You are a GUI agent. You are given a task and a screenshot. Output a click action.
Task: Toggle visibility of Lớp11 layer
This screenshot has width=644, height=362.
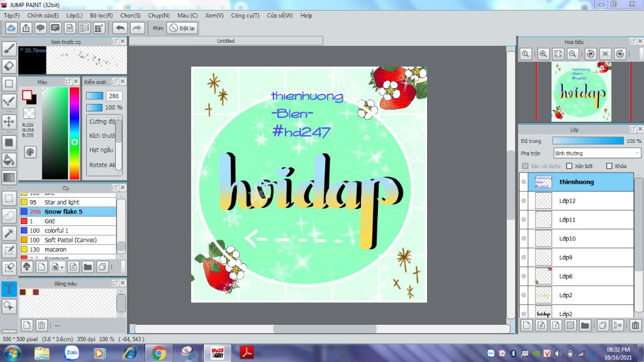coord(524,220)
